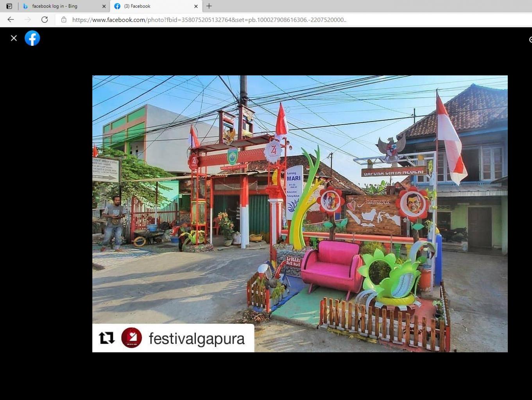
Task: Click the zoom icon at right edge
Action: coord(530,39)
